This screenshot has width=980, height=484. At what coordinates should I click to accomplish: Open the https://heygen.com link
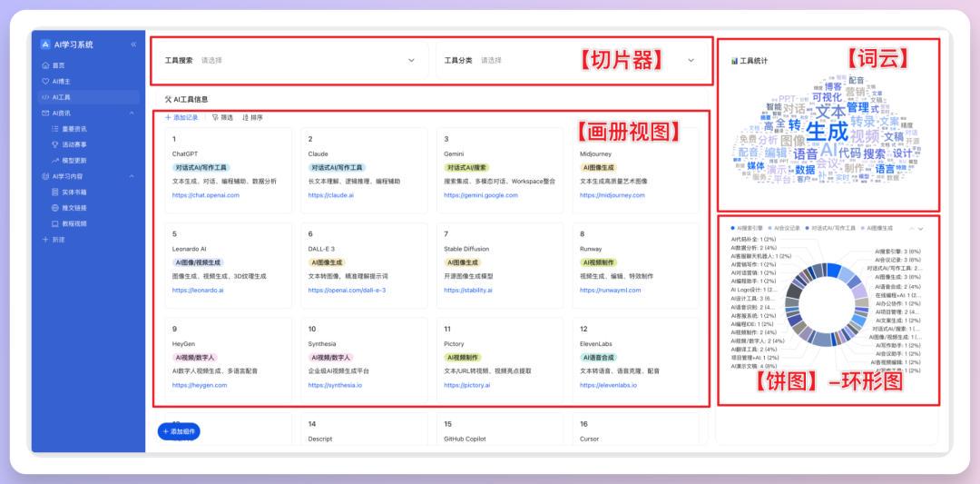pyautogui.click(x=200, y=385)
